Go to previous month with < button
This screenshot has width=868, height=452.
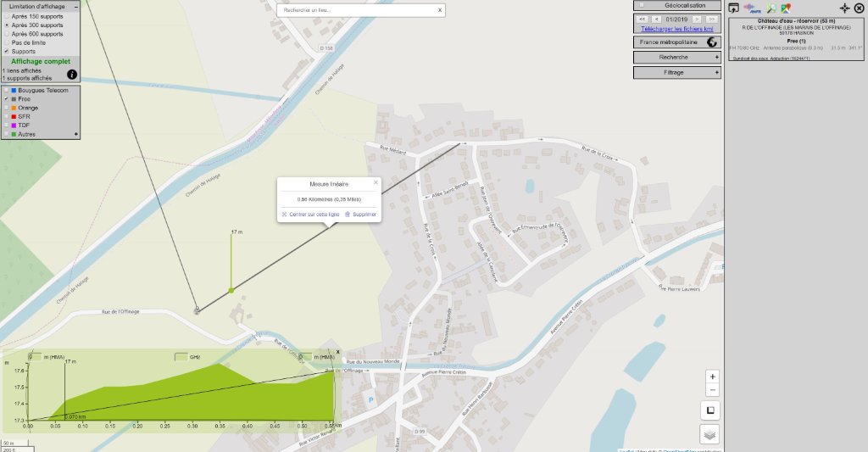[x=657, y=20]
